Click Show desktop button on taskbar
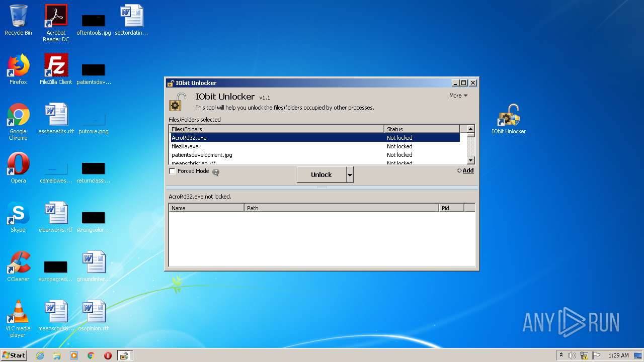Screen dimensions: 644x362 coord(638,355)
